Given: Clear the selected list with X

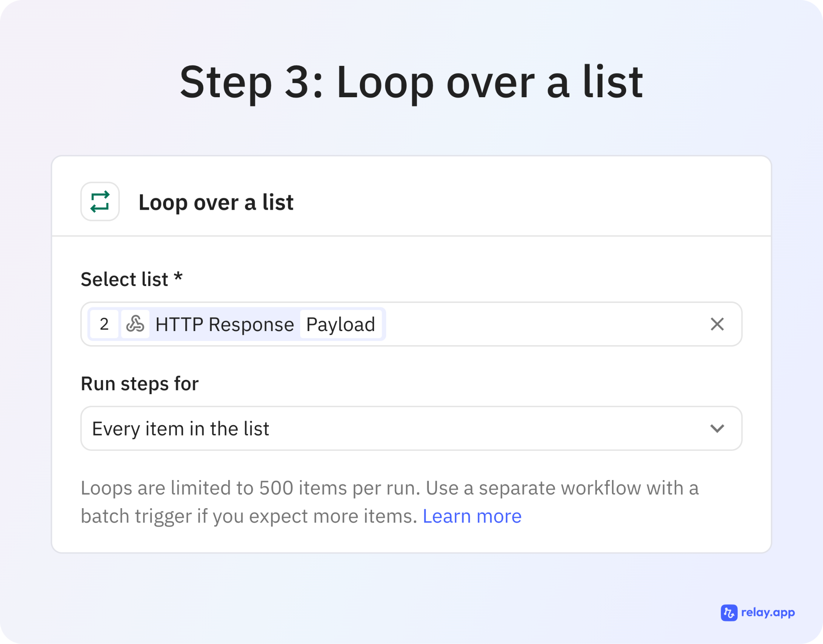Looking at the screenshot, I should coord(717,324).
